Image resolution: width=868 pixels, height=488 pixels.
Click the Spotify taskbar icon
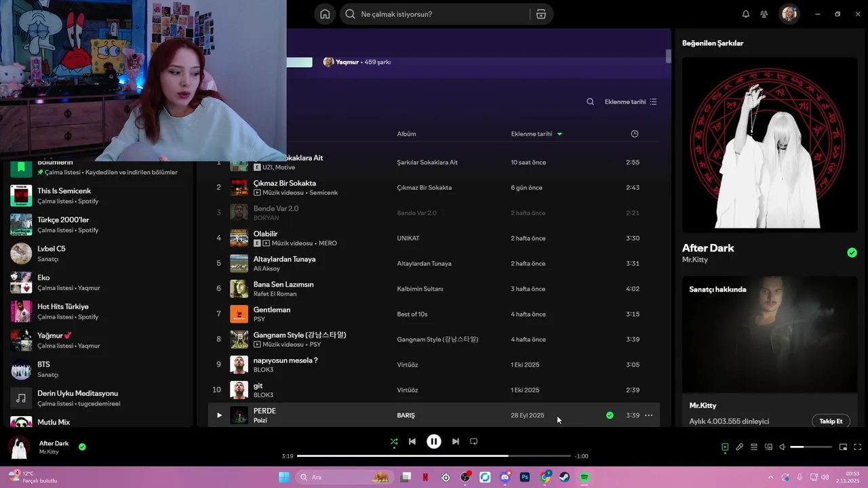click(x=585, y=477)
